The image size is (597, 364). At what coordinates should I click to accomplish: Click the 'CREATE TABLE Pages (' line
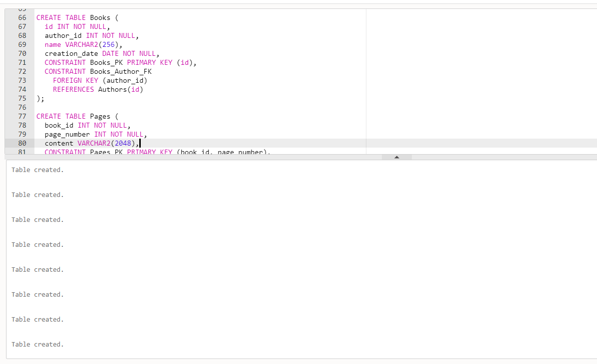point(77,116)
